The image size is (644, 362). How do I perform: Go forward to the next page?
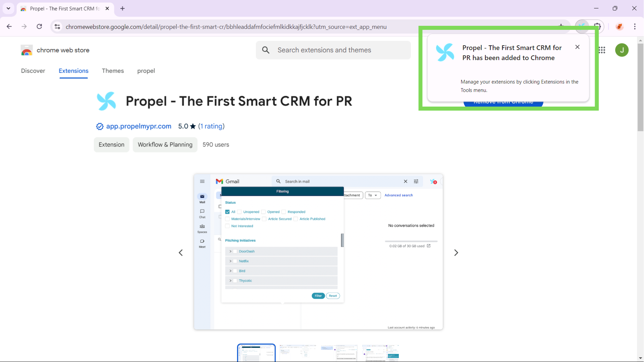(24, 26)
